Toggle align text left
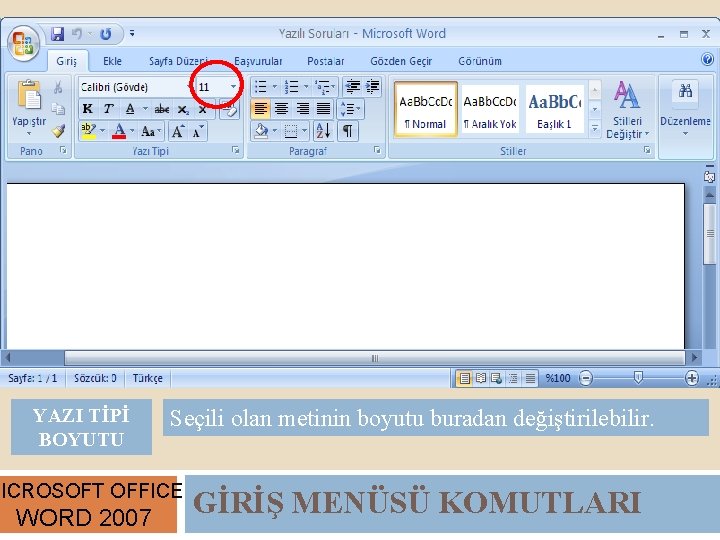This screenshot has height=540, width=720. click(x=261, y=109)
